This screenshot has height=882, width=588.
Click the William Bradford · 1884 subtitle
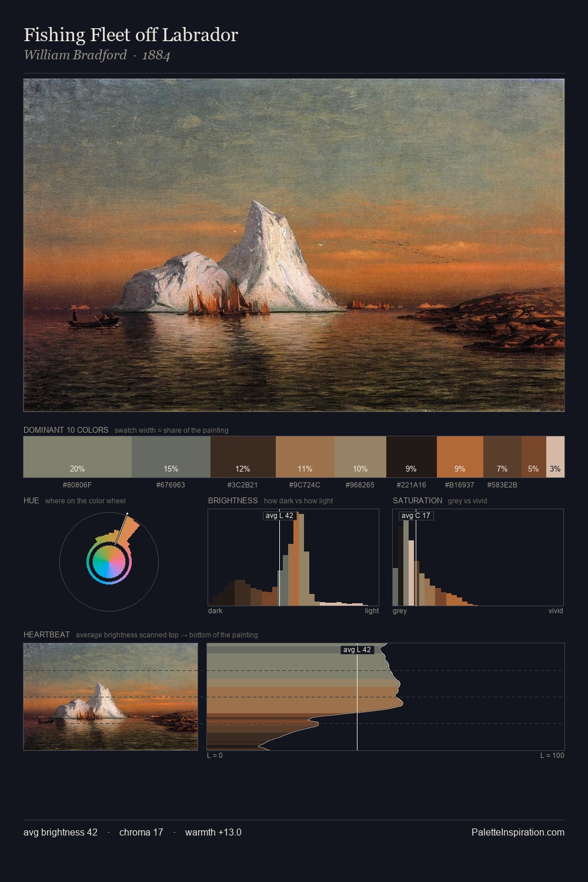coord(97,55)
